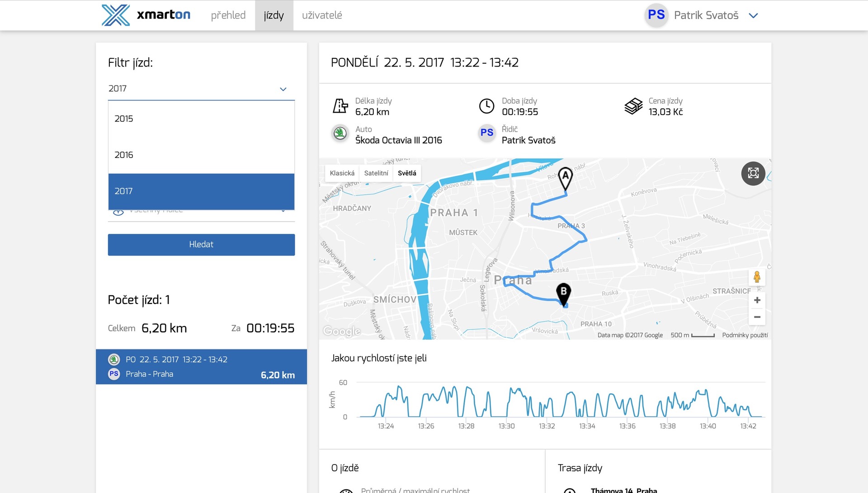Image resolution: width=868 pixels, height=493 pixels.
Task: Click the route start marker A
Action: coord(565,178)
